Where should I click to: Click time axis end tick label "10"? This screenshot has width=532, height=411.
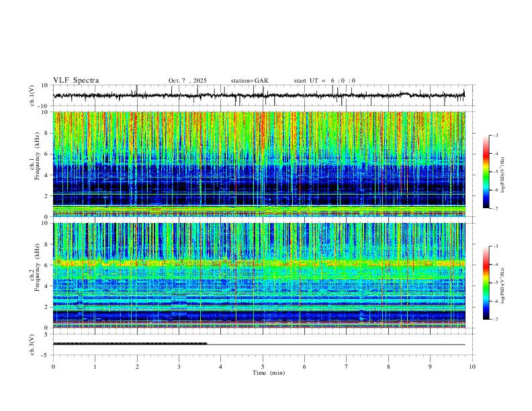point(472,367)
